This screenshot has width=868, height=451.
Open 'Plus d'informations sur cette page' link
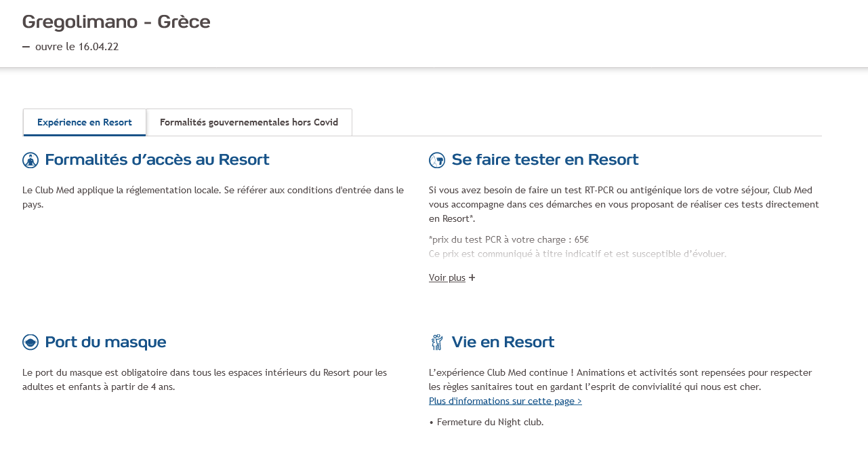(505, 401)
